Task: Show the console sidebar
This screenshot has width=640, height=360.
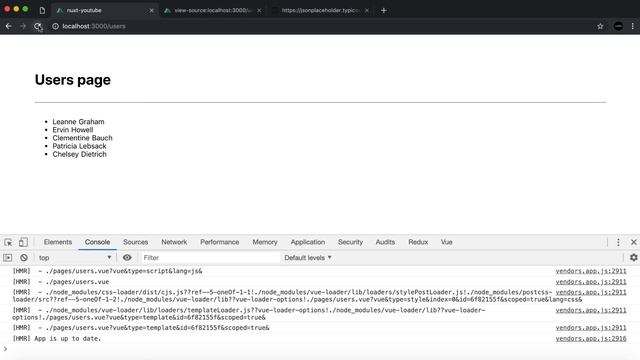Action: coord(8,258)
